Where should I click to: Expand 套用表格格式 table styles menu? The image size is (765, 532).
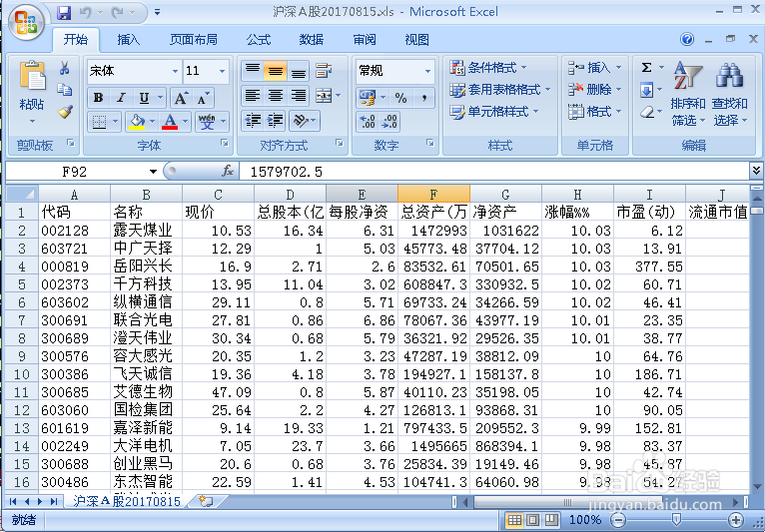click(x=500, y=90)
